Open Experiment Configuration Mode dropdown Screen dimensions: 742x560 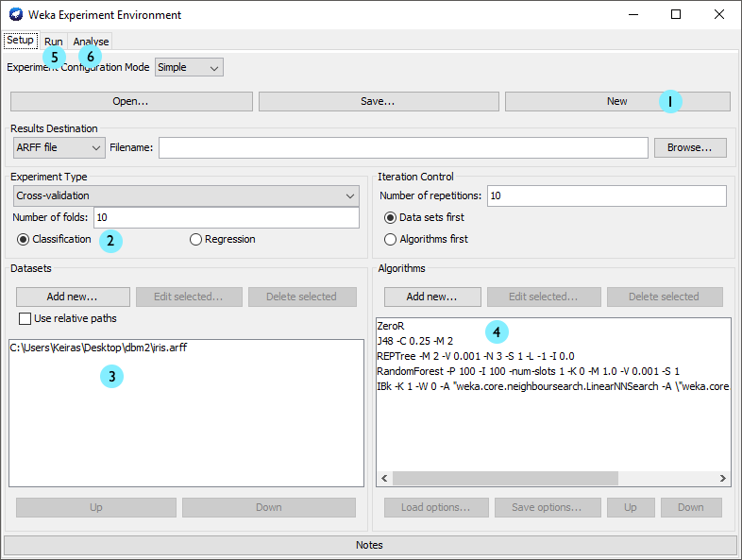coord(189,68)
